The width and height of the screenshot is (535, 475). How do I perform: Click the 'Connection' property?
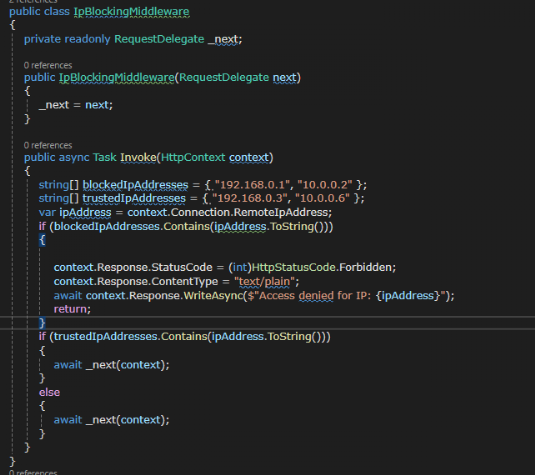click(x=201, y=213)
